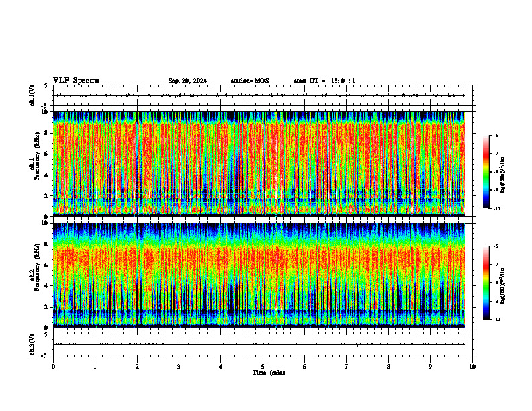Click the "5" time axis tick label
The image size is (532, 411).
(x=263, y=367)
